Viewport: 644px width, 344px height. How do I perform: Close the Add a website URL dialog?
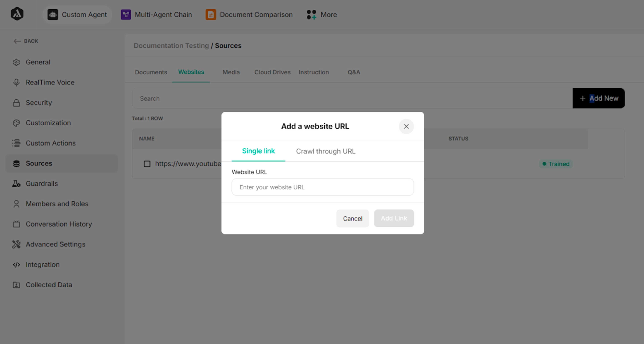tap(406, 127)
